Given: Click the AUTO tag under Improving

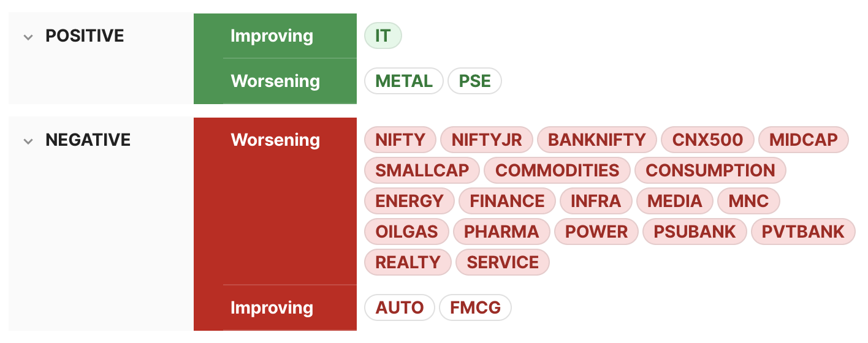Looking at the screenshot, I should pyautogui.click(x=400, y=308).
